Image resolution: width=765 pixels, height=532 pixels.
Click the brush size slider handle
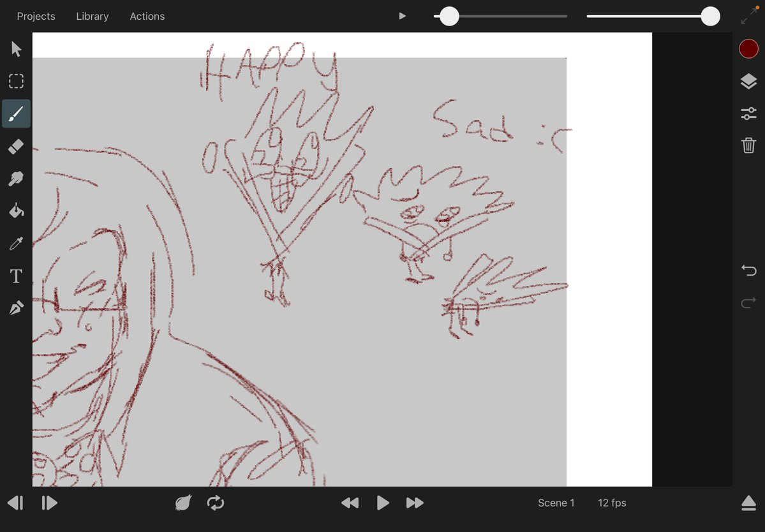click(x=449, y=16)
